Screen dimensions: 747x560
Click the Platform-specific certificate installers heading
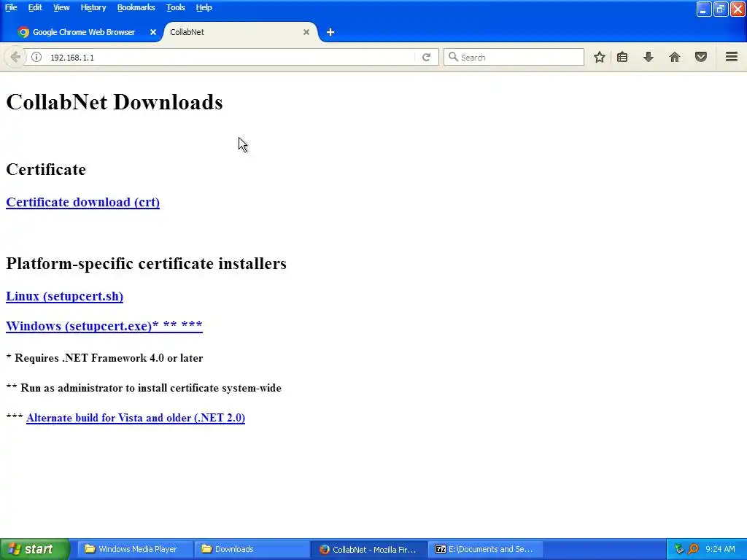(146, 263)
